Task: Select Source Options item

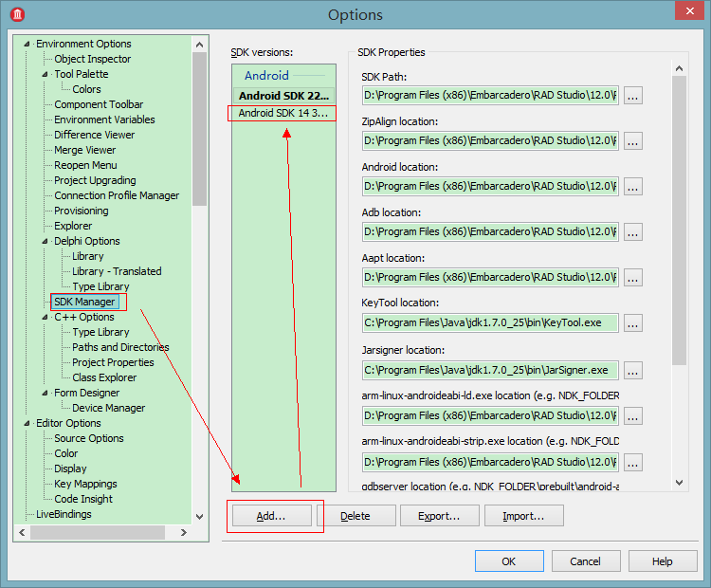Action: pos(89,438)
